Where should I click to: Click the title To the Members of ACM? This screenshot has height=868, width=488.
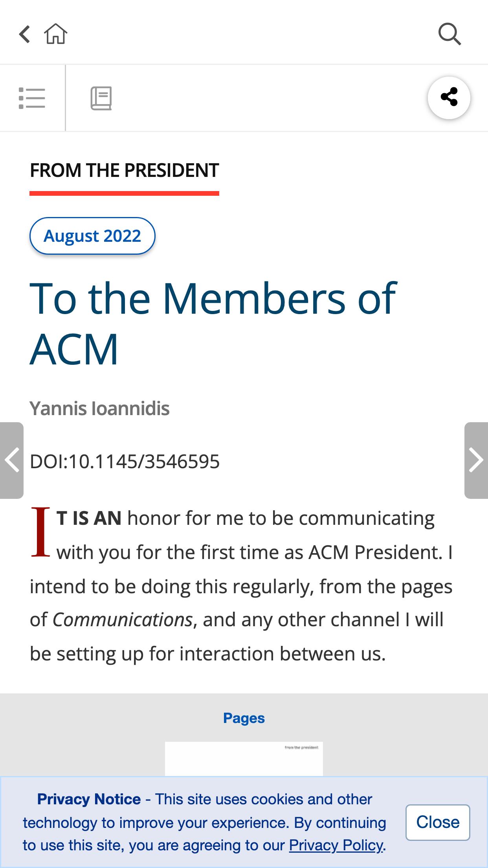coord(212,322)
